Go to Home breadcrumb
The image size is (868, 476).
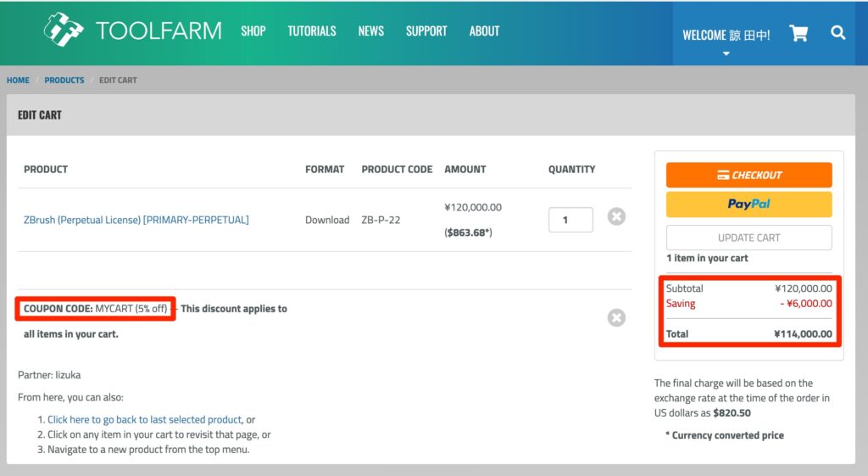coord(19,81)
